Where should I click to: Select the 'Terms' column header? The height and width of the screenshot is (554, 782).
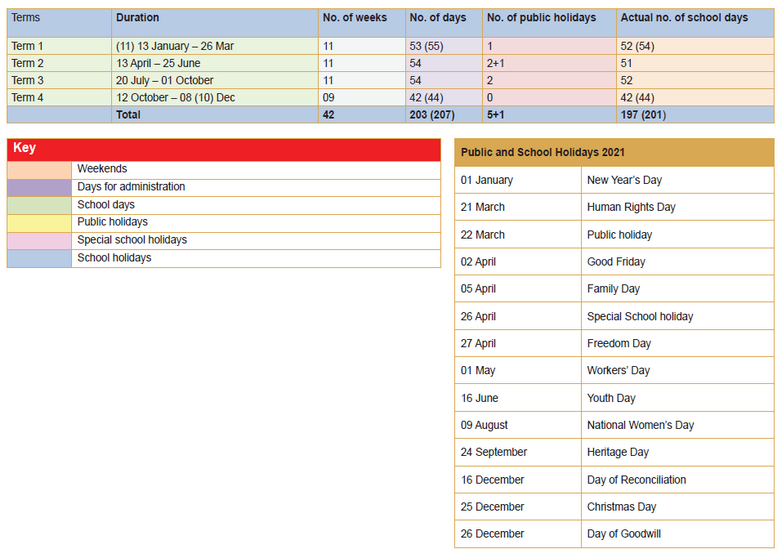pos(59,23)
